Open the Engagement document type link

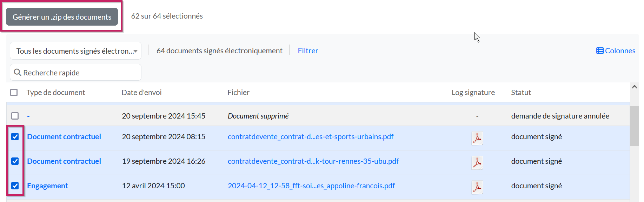point(47,186)
